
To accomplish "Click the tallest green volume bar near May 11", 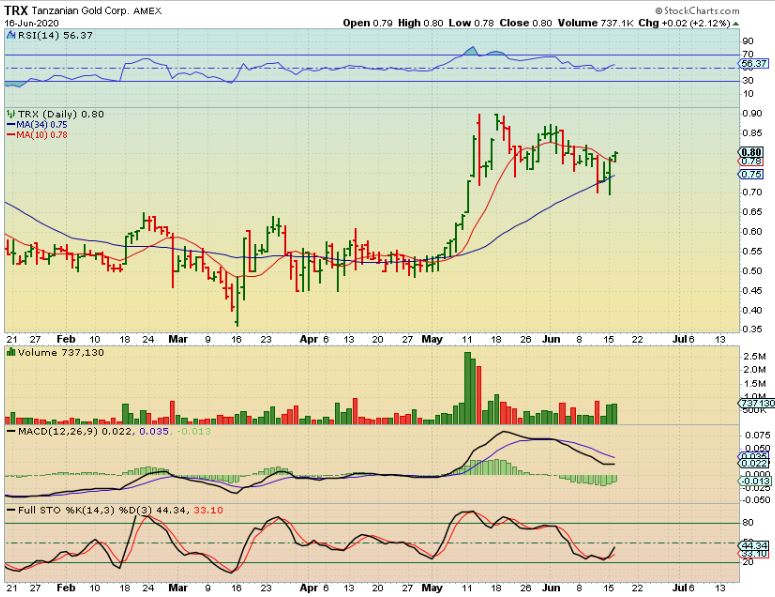I will [467, 388].
